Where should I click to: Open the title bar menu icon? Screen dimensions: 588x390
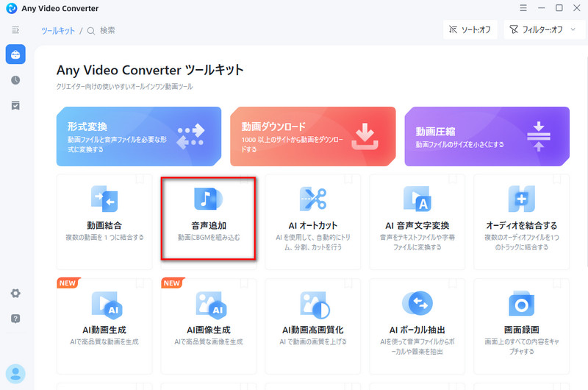click(x=523, y=8)
